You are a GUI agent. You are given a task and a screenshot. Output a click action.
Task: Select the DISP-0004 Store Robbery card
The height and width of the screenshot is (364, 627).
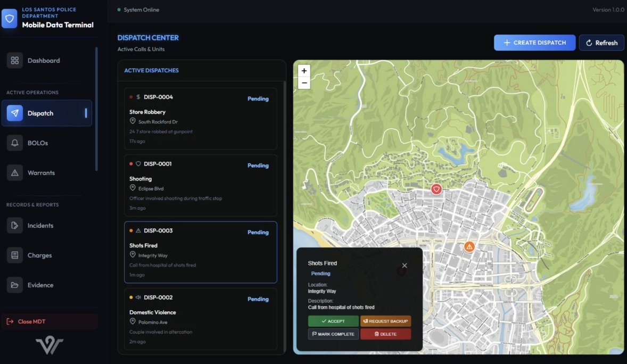[x=200, y=119]
